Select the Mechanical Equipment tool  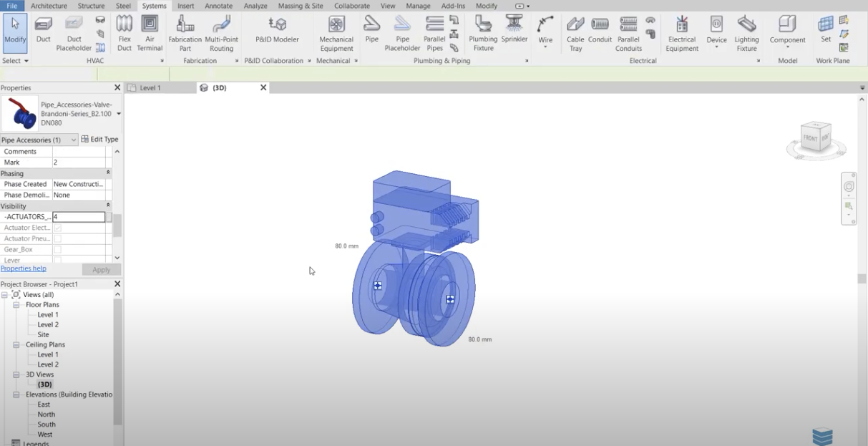click(336, 33)
